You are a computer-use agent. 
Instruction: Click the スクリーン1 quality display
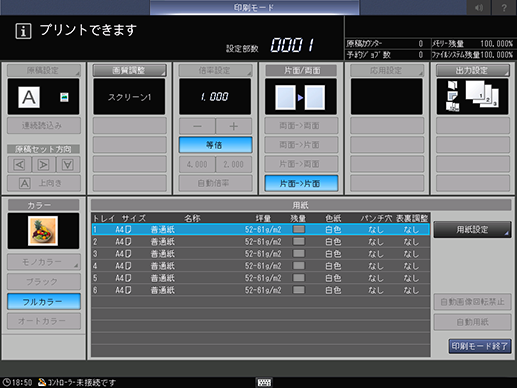click(x=129, y=97)
